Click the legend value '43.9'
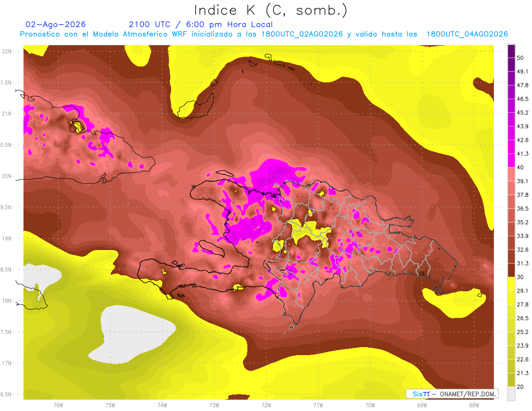This screenshot has height=411, width=532. pos(523,127)
